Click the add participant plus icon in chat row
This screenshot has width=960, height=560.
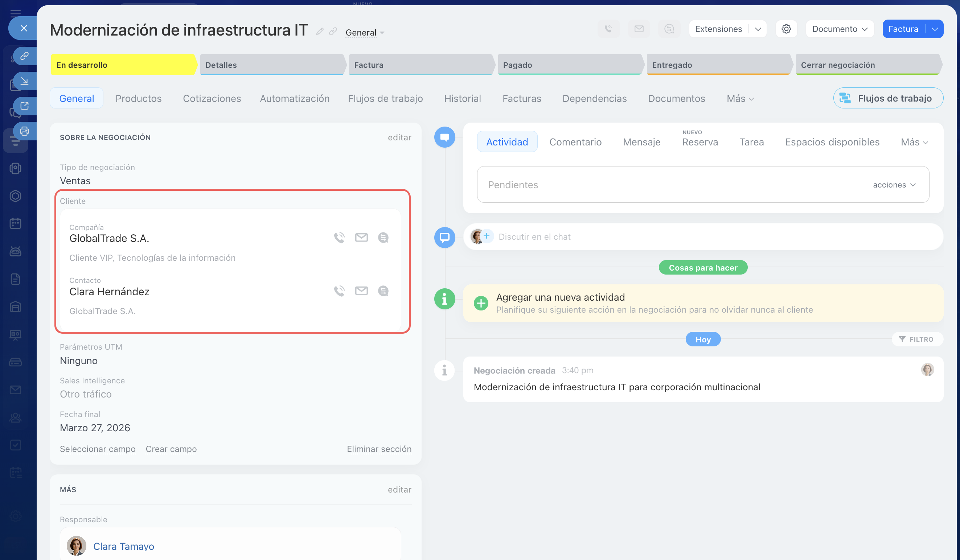pos(487,236)
